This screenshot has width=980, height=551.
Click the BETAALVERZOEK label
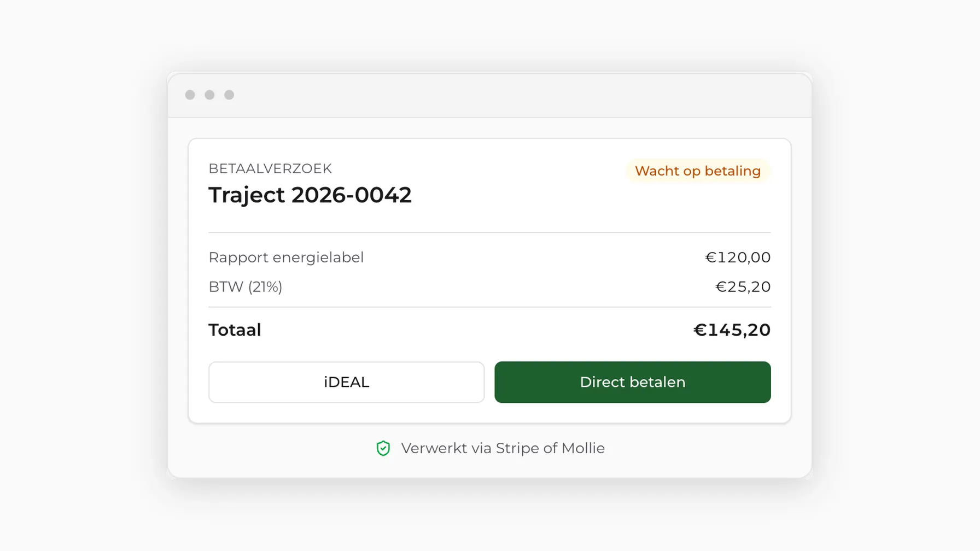coord(270,168)
